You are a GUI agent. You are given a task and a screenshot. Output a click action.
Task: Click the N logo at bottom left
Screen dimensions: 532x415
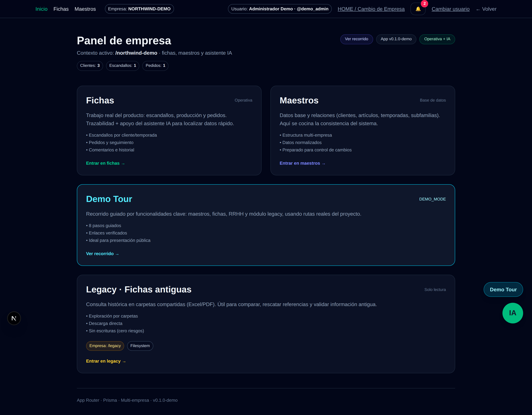pyautogui.click(x=14, y=318)
